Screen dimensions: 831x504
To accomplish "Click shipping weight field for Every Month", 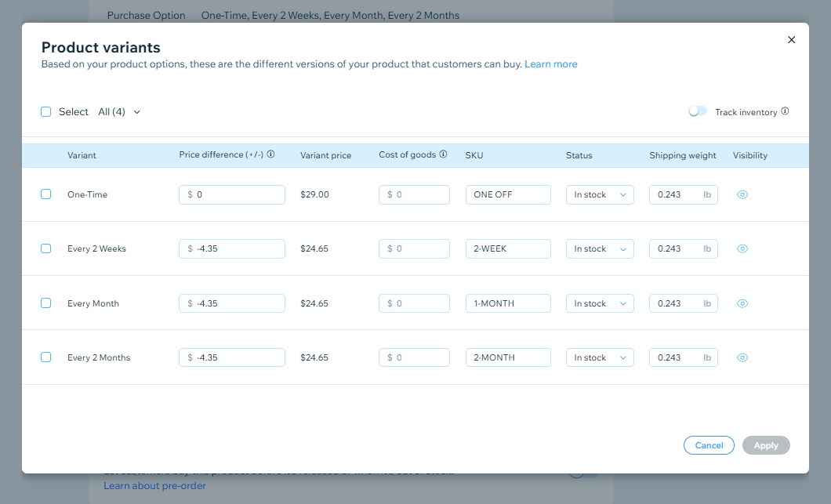I will coord(684,303).
